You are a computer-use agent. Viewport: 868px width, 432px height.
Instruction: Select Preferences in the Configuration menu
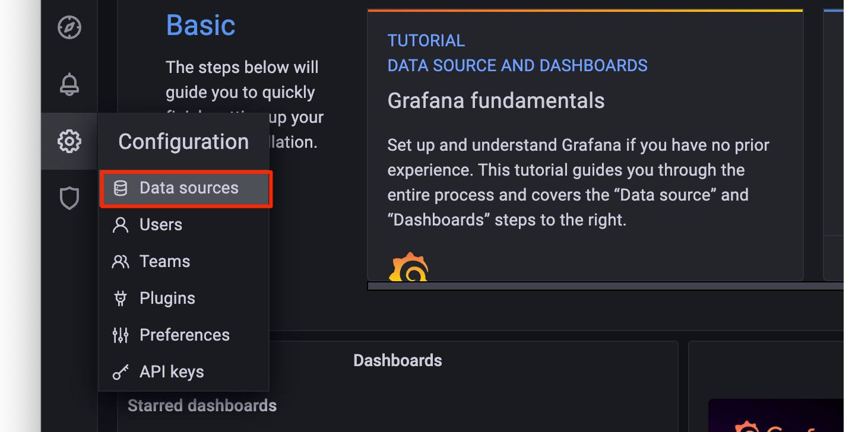tap(184, 335)
